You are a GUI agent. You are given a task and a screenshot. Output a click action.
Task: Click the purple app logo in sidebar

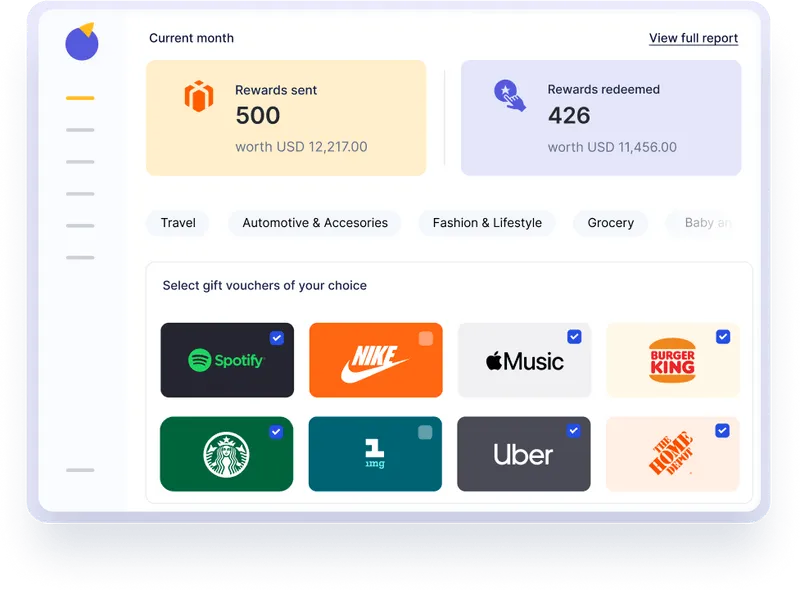[x=82, y=41]
